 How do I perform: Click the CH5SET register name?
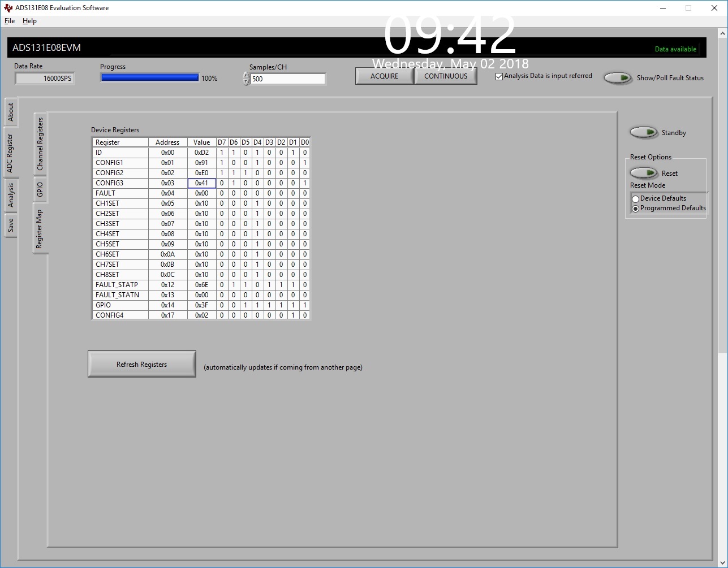click(x=120, y=244)
